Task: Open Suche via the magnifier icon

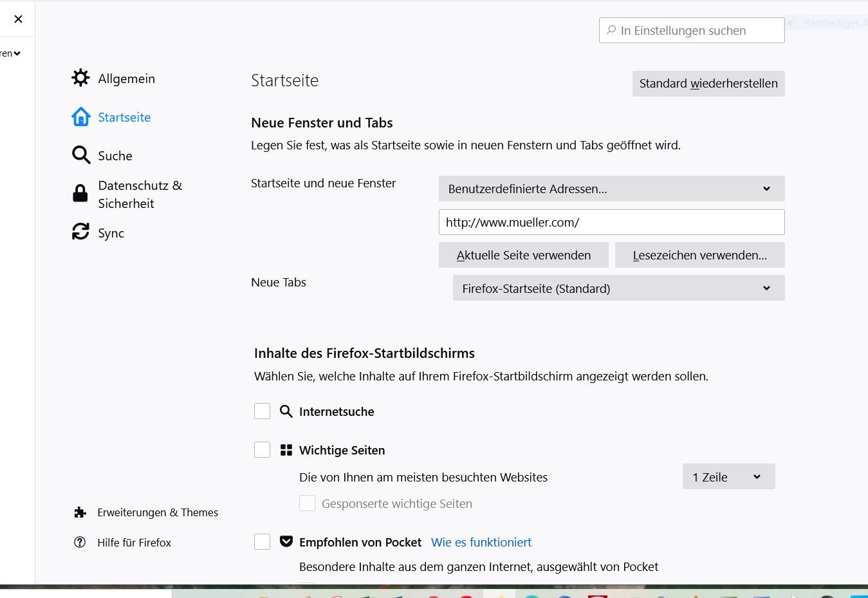Action: click(81, 155)
